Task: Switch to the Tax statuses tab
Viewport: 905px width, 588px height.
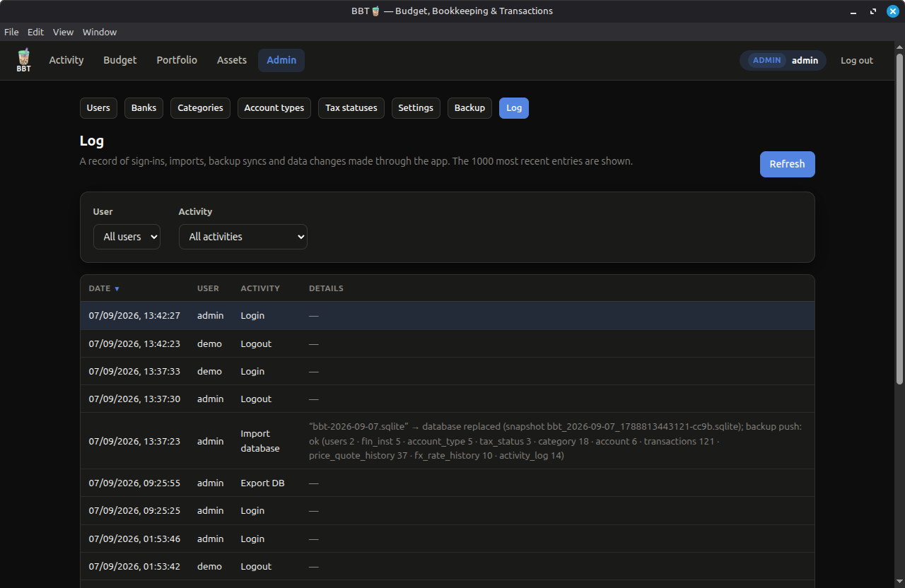Action: [351, 108]
